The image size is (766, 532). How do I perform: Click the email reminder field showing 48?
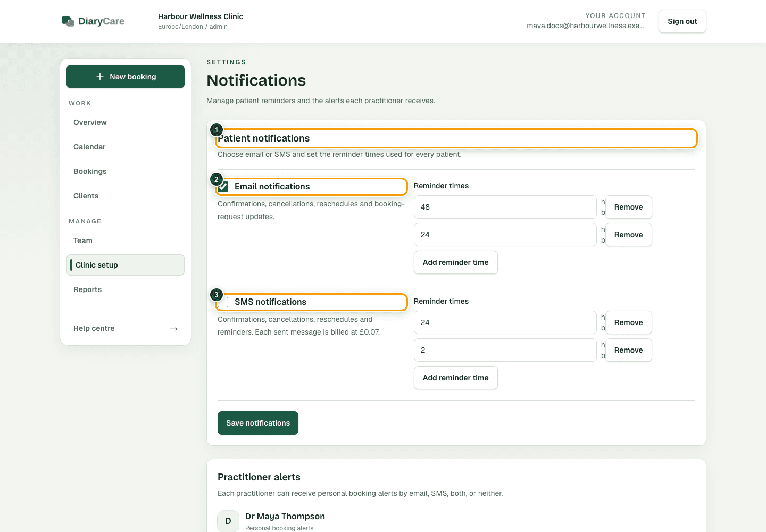point(505,207)
